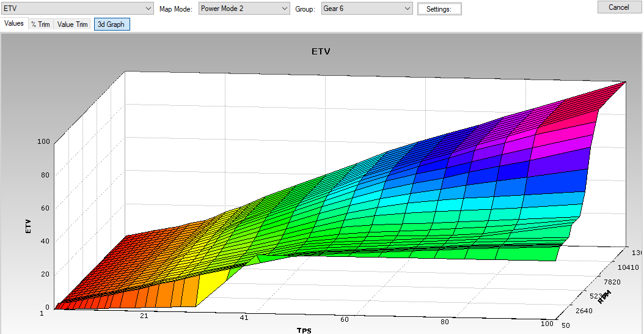
Task: Click the 60 tick on the TPS axis
Action: pos(345,320)
